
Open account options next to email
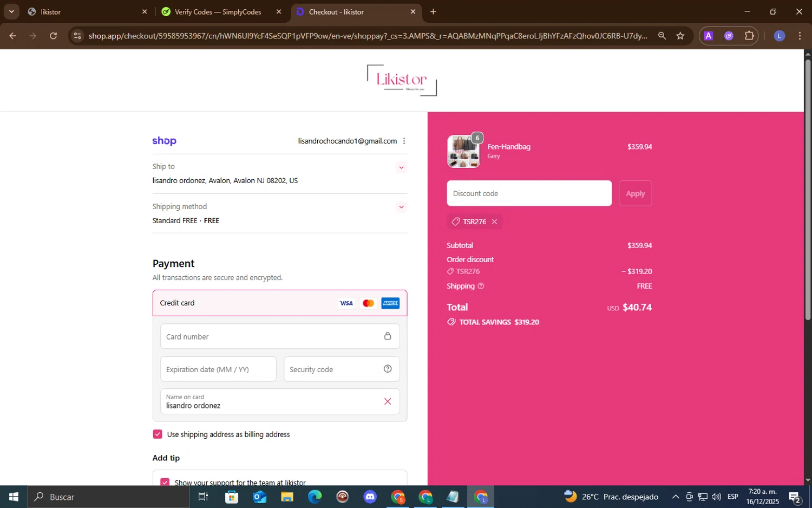pyautogui.click(x=404, y=141)
